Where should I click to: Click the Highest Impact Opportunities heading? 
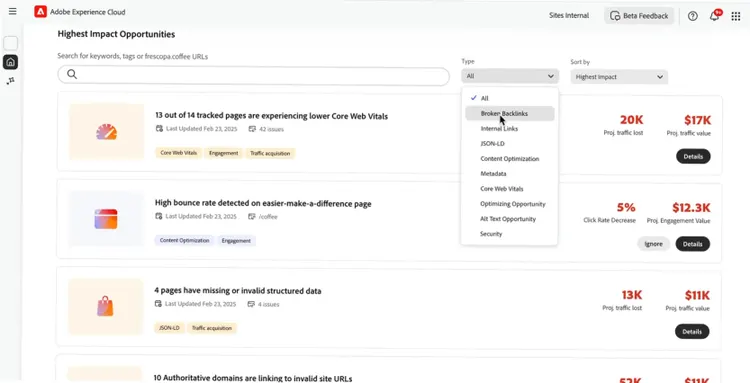click(x=116, y=34)
